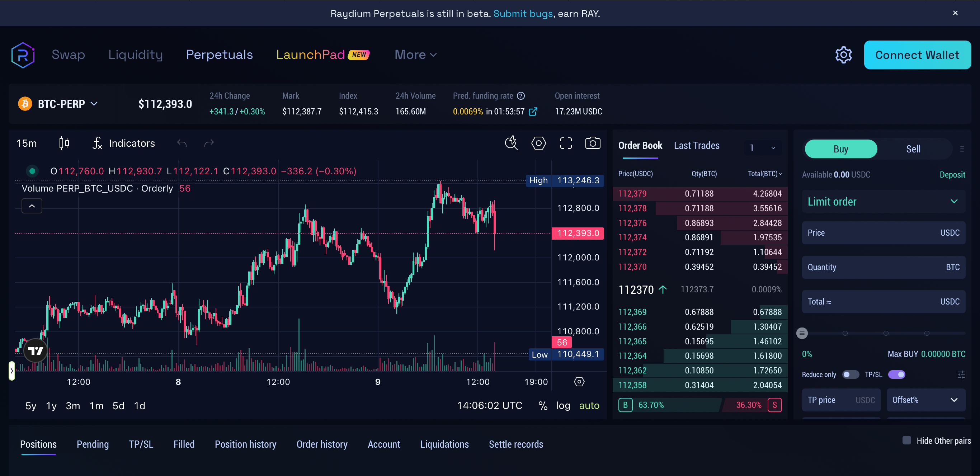Click the funding rate help question icon
The height and width of the screenshot is (476, 980).
pos(521,96)
